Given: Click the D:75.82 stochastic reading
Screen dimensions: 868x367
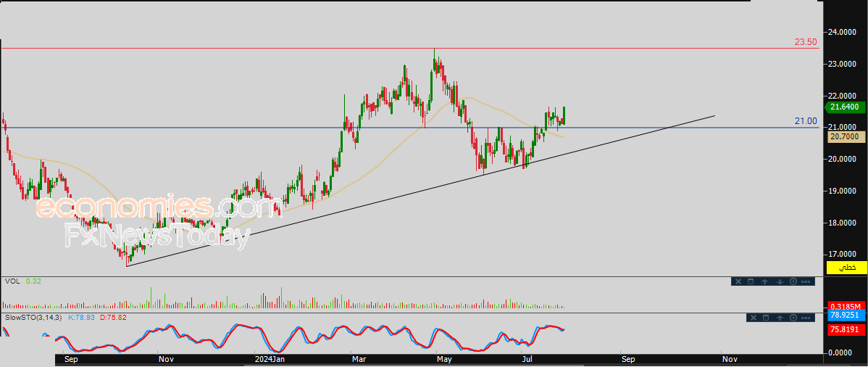Looking at the screenshot, I should tap(112, 318).
